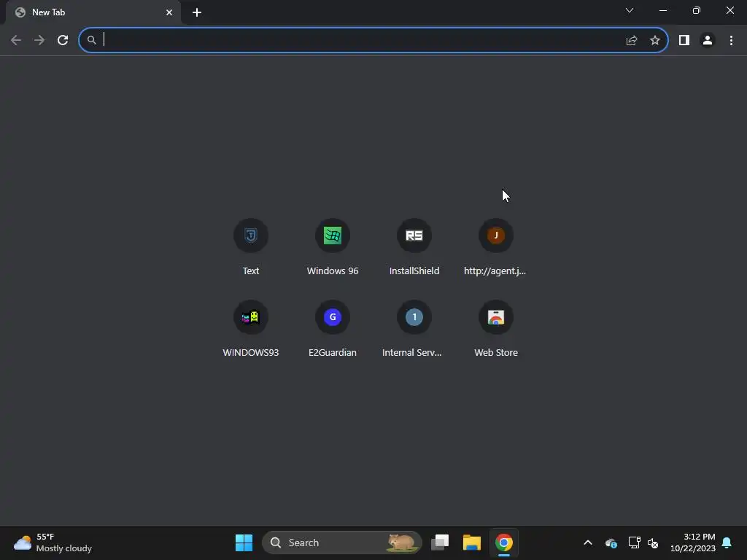The width and height of the screenshot is (747, 560).
Task: Open the network display tray icon
Action: 634,542
